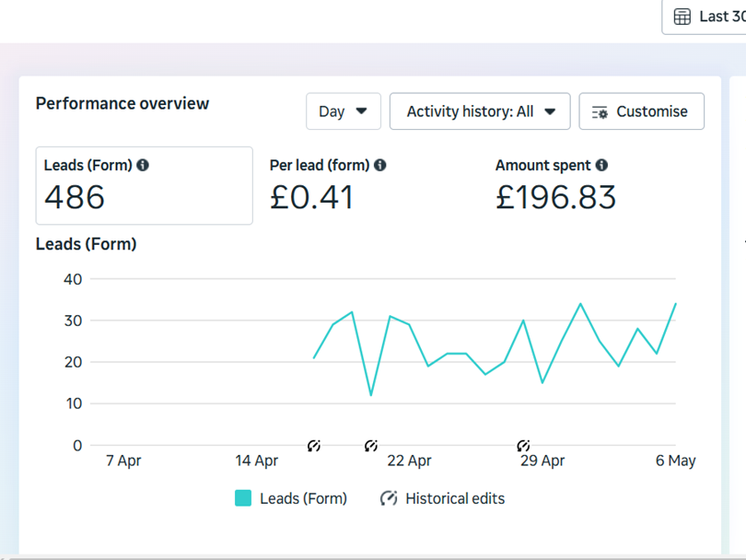Viewport: 746px width, 560px height.
Task: Select the Amount spent £196.83 metric
Action: click(555, 185)
